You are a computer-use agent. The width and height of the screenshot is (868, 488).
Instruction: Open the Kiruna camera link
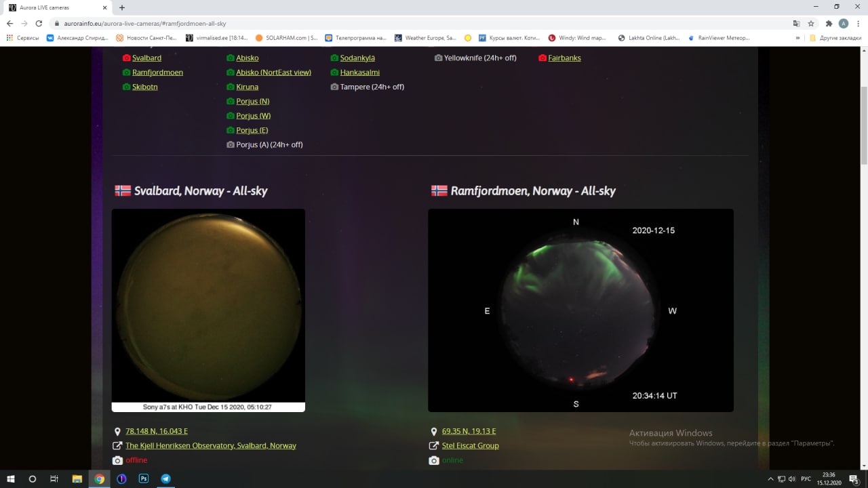(248, 87)
